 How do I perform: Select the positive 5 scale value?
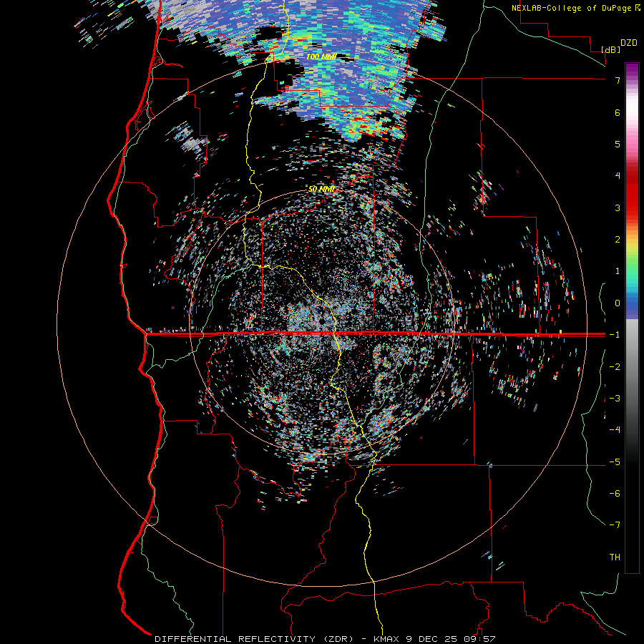click(x=618, y=144)
